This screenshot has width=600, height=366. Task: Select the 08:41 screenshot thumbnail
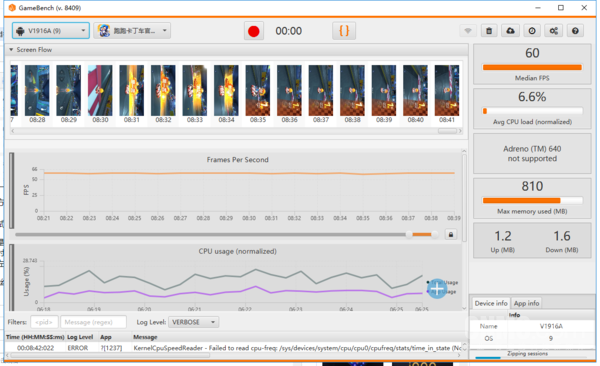[x=447, y=90]
